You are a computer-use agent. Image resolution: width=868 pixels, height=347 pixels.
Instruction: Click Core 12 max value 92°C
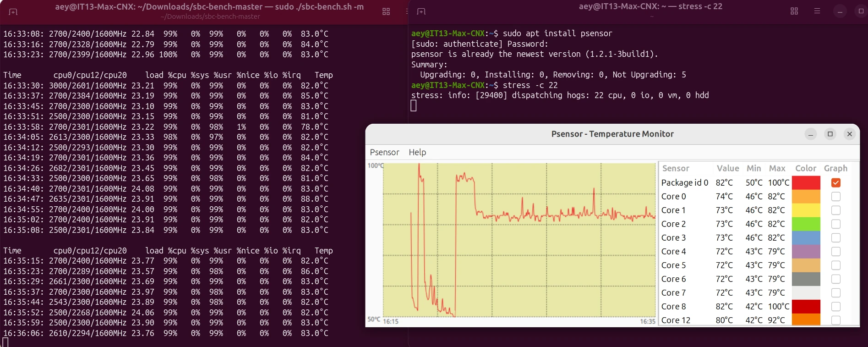coord(776,320)
